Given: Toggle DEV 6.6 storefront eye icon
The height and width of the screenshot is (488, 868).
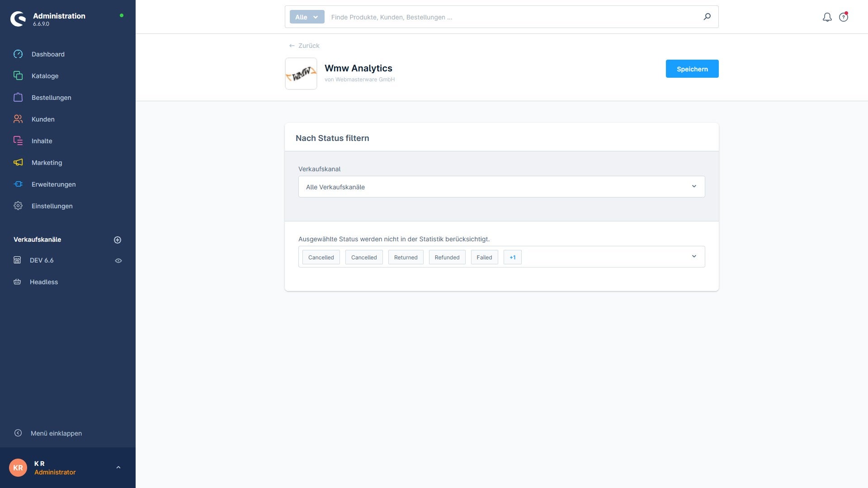Looking at the screenshot, I should (118, 261).
